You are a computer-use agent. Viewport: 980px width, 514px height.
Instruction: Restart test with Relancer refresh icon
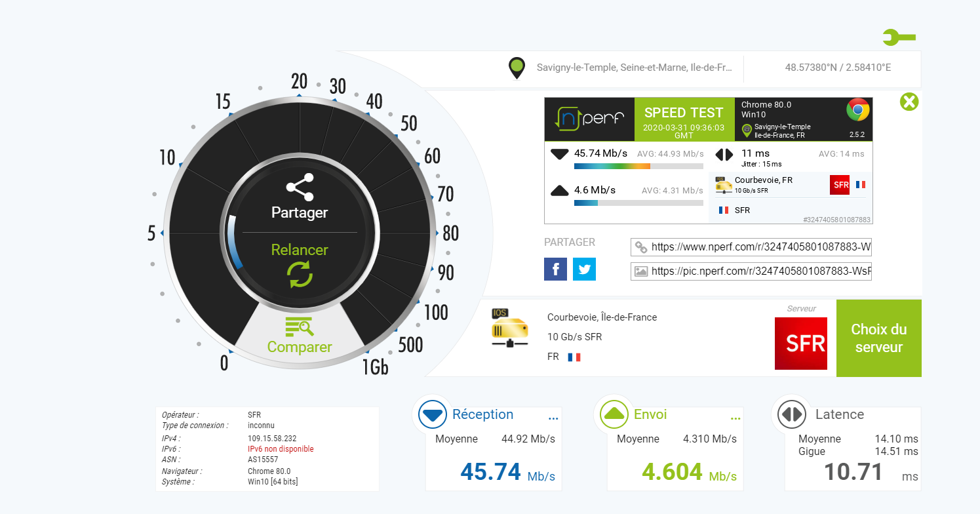tap(300, 275)
